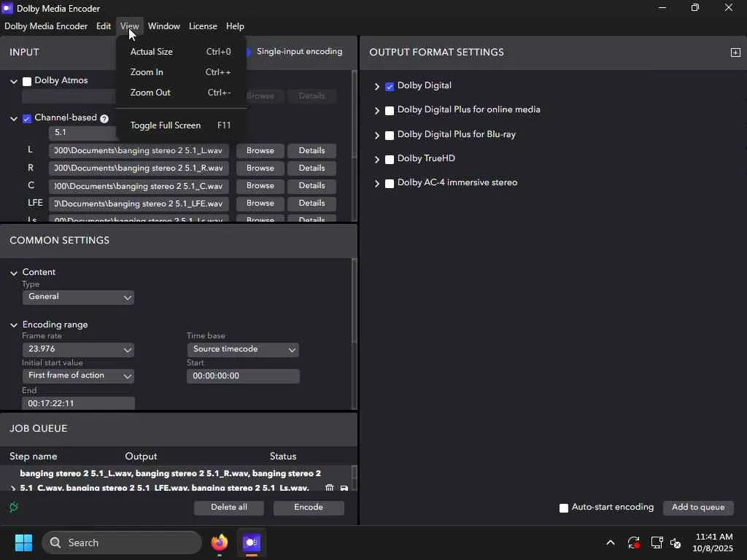Open the Help menu
Image resolution: width=747 pixels, height=560 pixels.
235,26
